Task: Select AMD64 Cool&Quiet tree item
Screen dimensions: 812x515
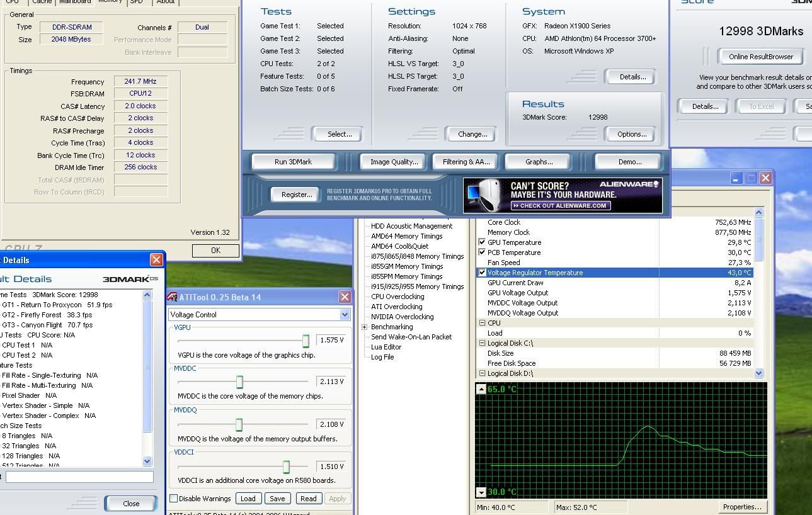Action: [x=399, y=246]
